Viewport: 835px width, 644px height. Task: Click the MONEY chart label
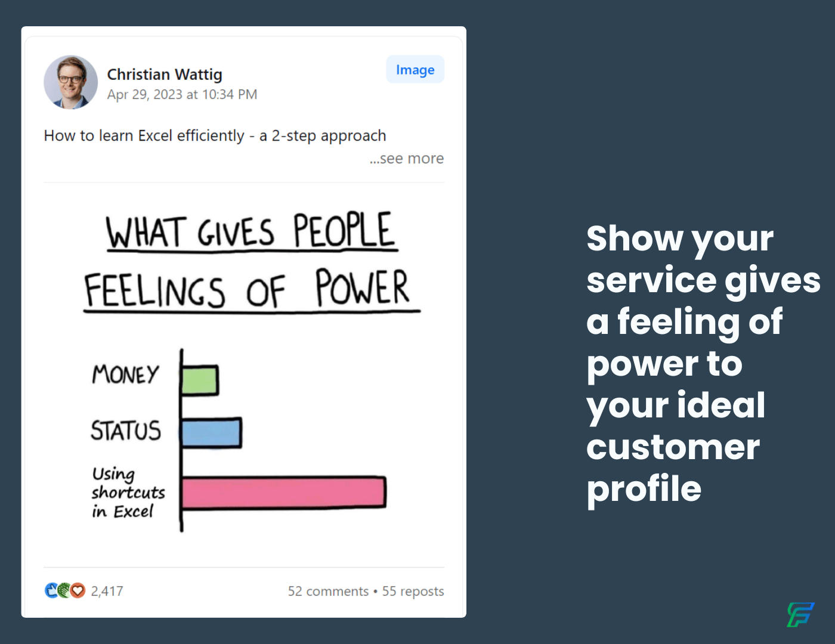point(125,375)
